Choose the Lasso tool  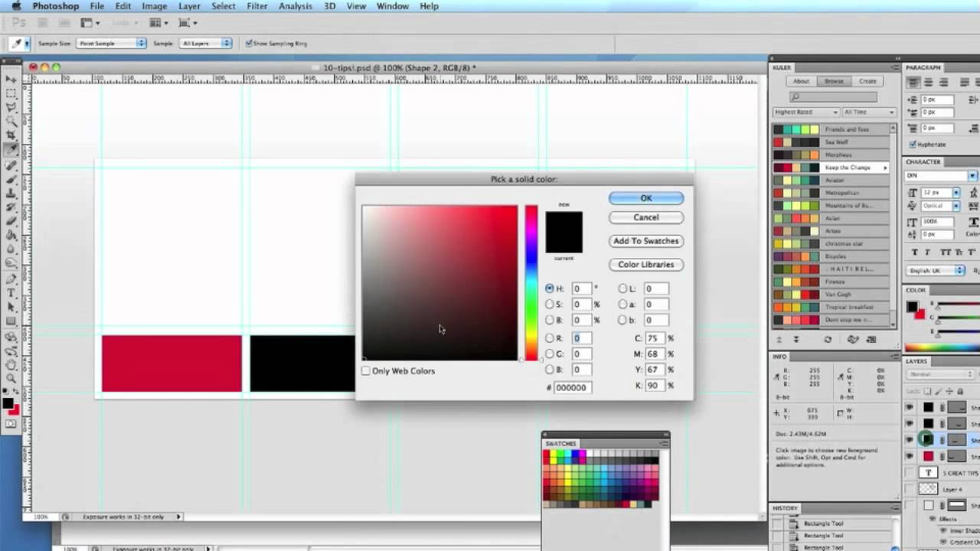[11, 107]
